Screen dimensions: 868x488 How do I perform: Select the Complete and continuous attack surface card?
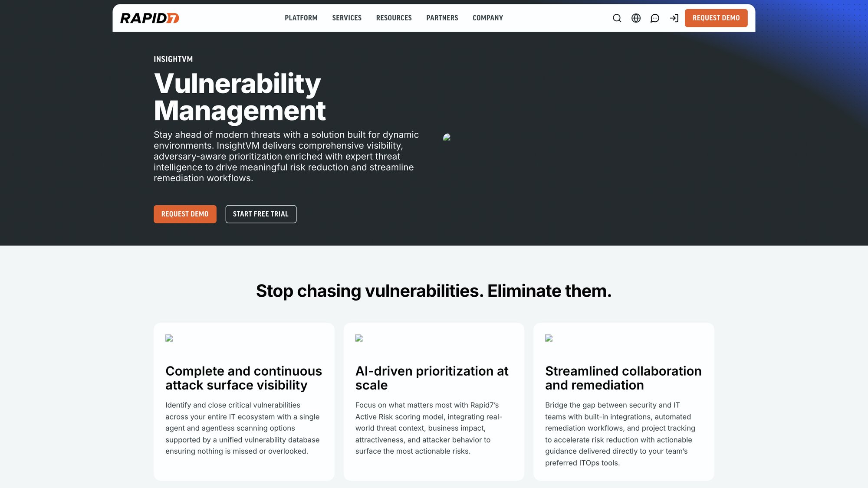coord(243,401)
